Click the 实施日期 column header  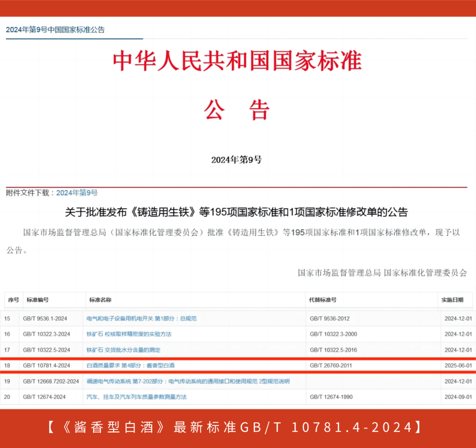[452, 300]
